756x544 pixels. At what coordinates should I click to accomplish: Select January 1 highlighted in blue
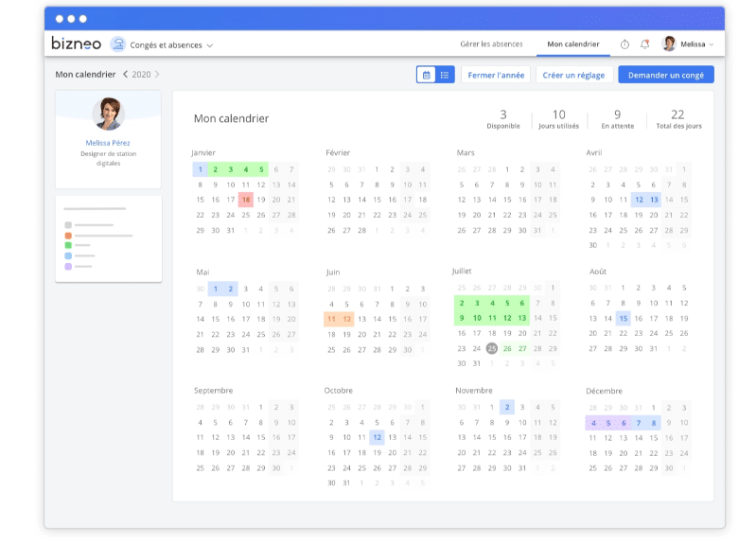[200, 169]
